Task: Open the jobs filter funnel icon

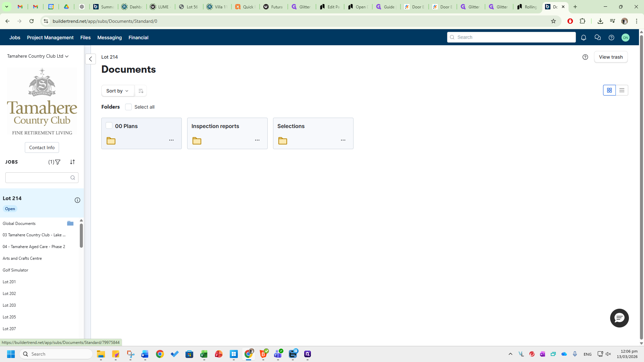Action: 58,162
